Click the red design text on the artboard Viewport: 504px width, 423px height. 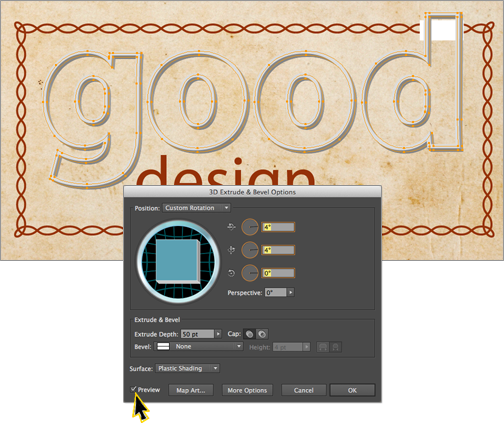pos(227,171)
